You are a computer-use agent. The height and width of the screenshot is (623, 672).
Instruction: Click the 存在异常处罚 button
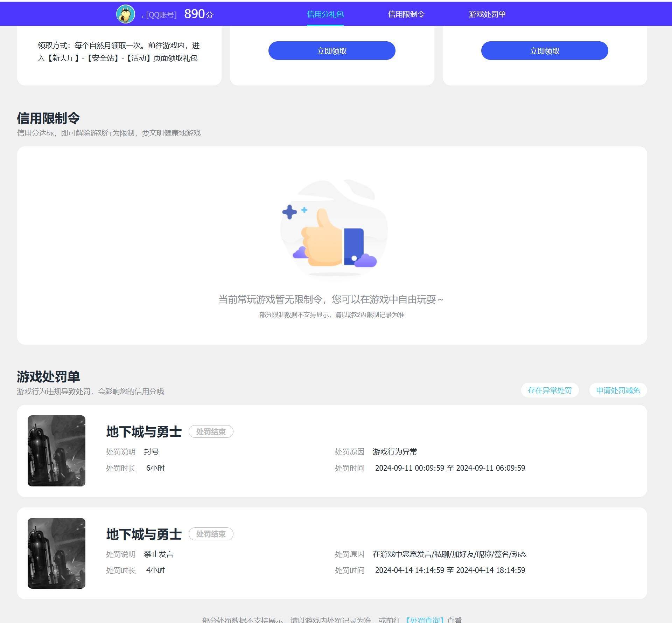[x=549, y=390]
